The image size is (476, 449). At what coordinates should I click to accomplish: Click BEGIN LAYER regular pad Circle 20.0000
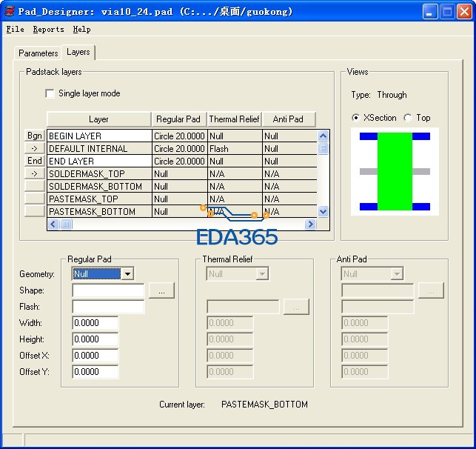point(179,136)
